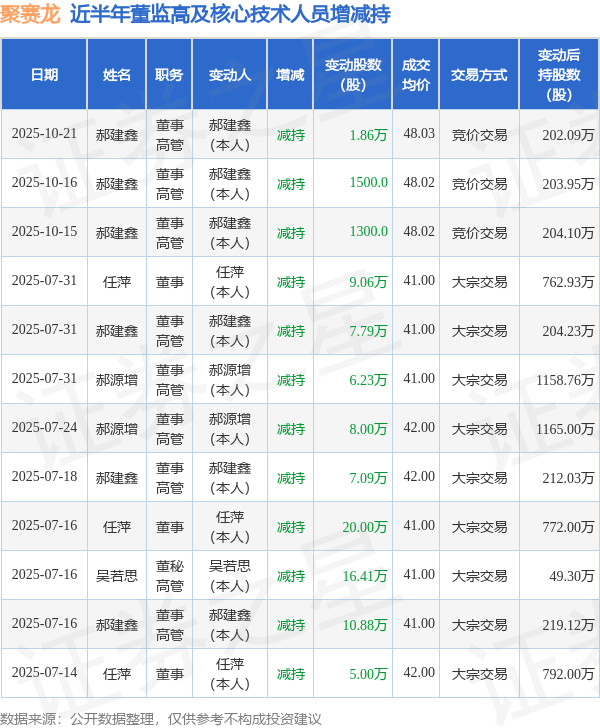
Task: Click the holdings value 792.00万
Action: click(568, 674)
